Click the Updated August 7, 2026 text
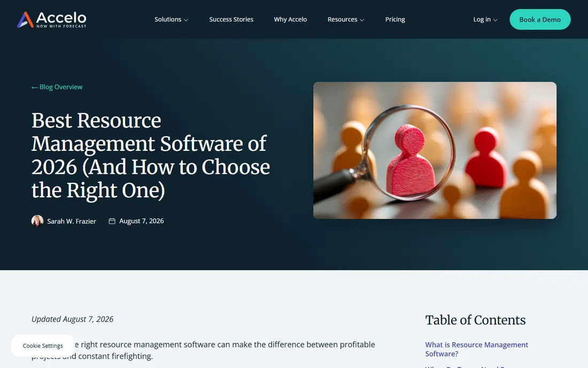 72,319
